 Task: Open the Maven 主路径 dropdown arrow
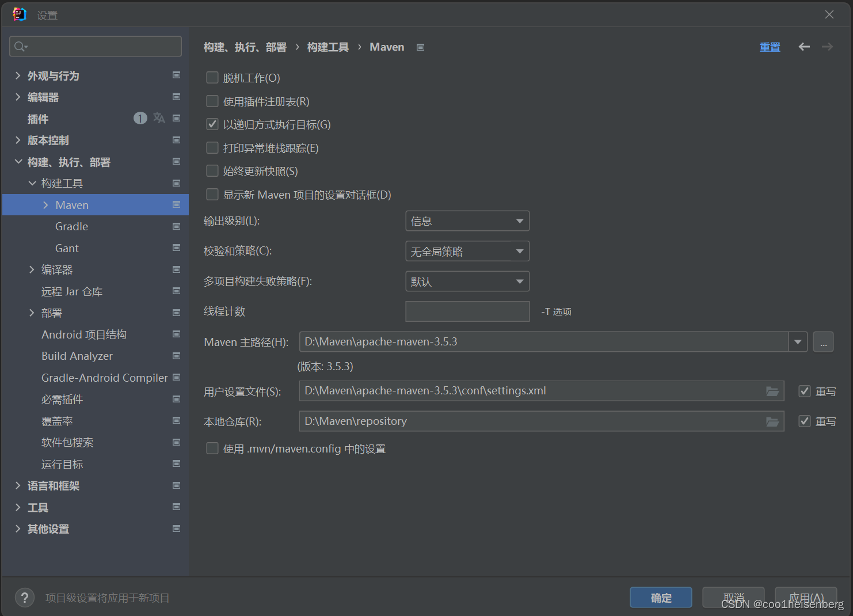coord(798,342)
